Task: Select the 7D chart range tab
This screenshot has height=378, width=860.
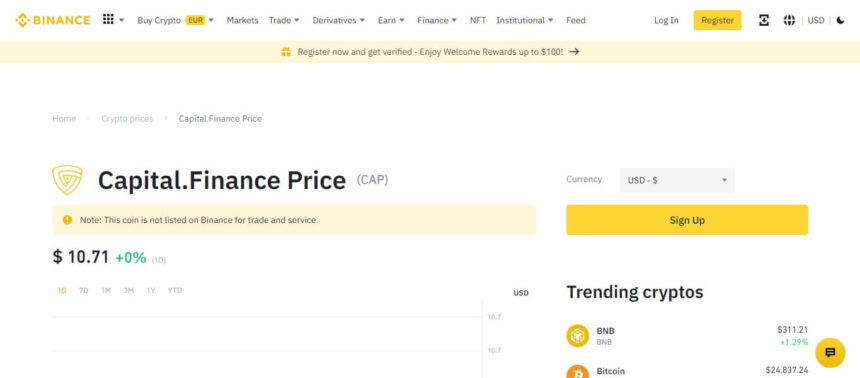Action: 83,290
